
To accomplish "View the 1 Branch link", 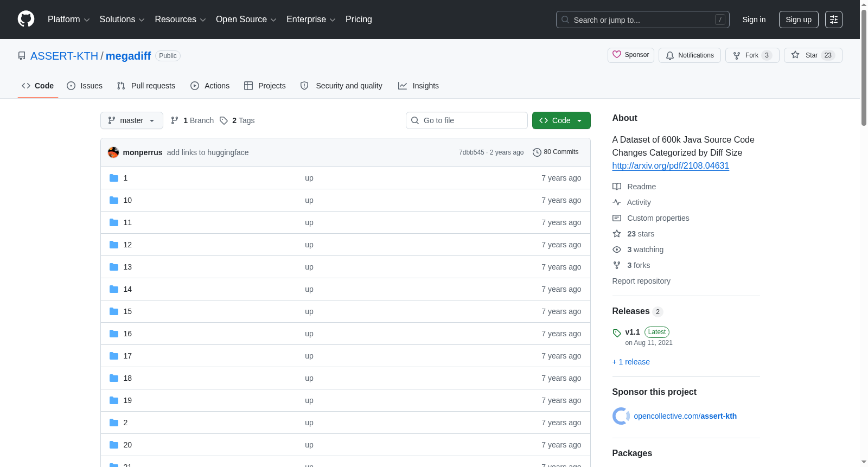I will [192, 120].
